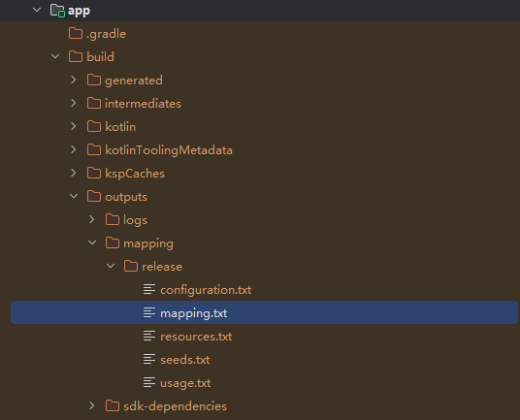
Task: Click the mapping folder icon
Action: [113, 243]
